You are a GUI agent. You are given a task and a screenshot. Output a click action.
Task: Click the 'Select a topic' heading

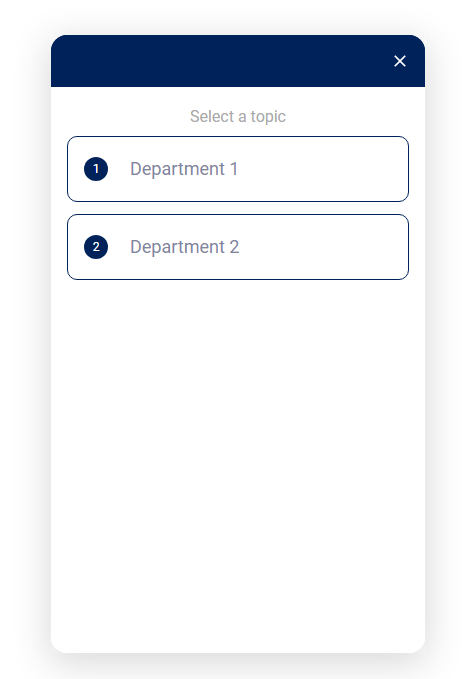(238, 116)
